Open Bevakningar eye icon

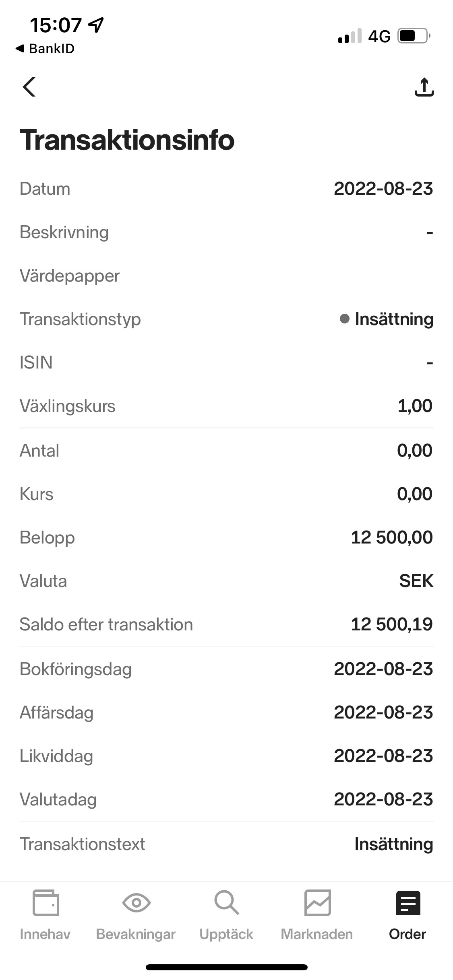[x=136, y=903]
